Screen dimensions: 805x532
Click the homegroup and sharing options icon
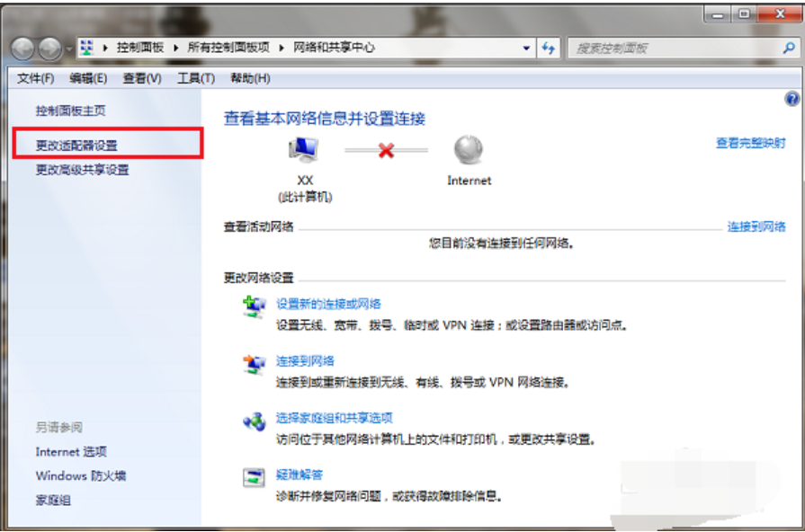[254, 421]
